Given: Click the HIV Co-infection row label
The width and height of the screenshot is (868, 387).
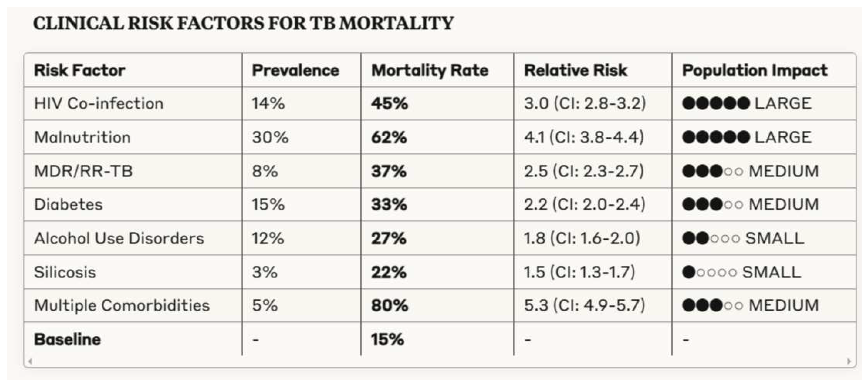Looking at the screenshot, I should 99,103.
